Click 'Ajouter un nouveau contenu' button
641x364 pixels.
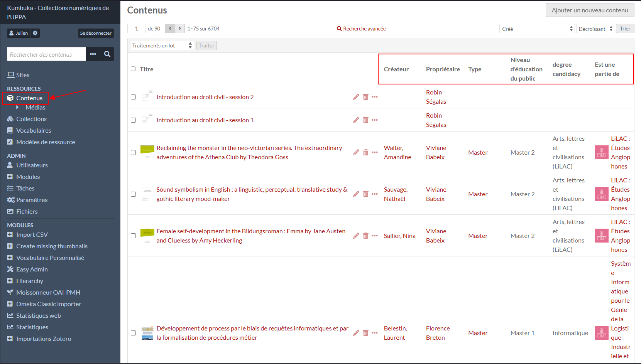click(589, 10)
